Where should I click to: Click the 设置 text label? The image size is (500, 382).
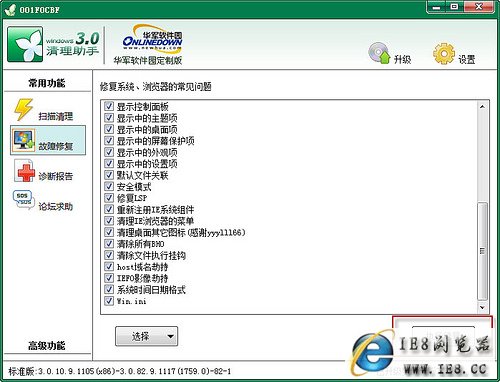point(466,59)
